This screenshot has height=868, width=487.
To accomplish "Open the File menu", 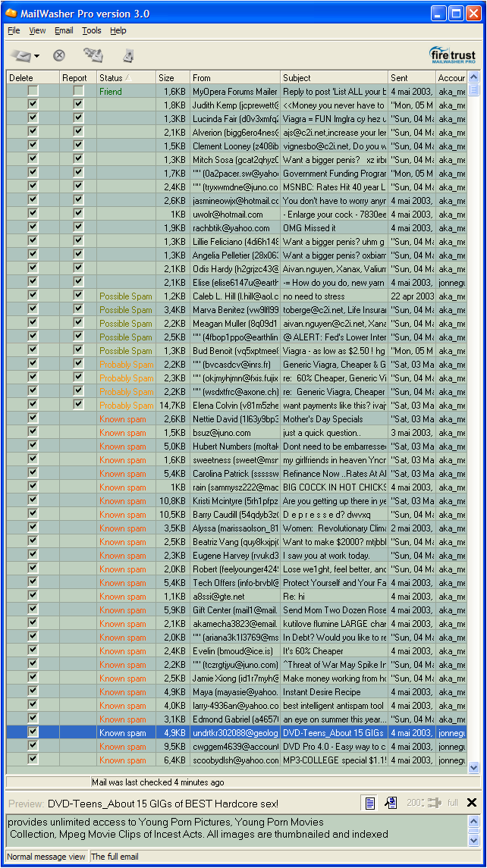I will 14,30.
